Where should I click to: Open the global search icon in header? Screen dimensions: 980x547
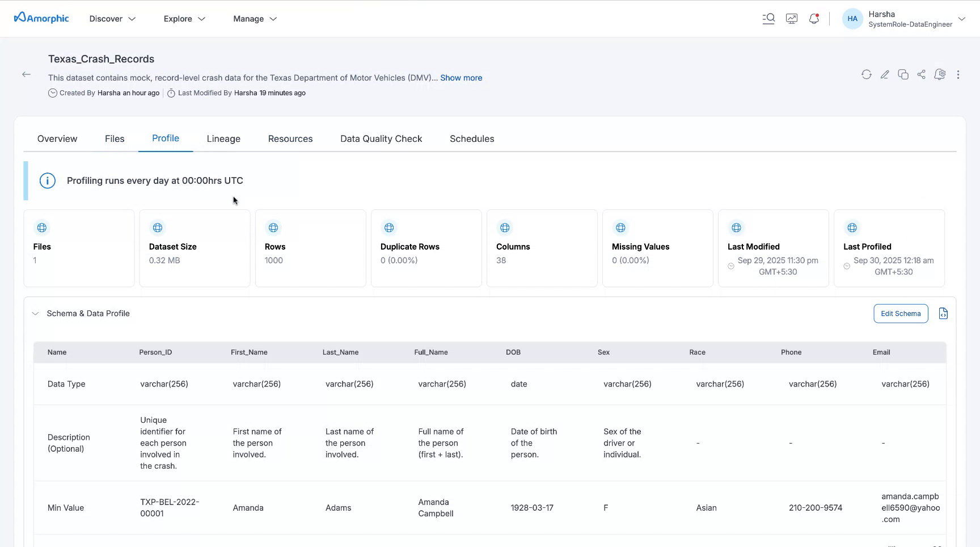click(768, 19)
